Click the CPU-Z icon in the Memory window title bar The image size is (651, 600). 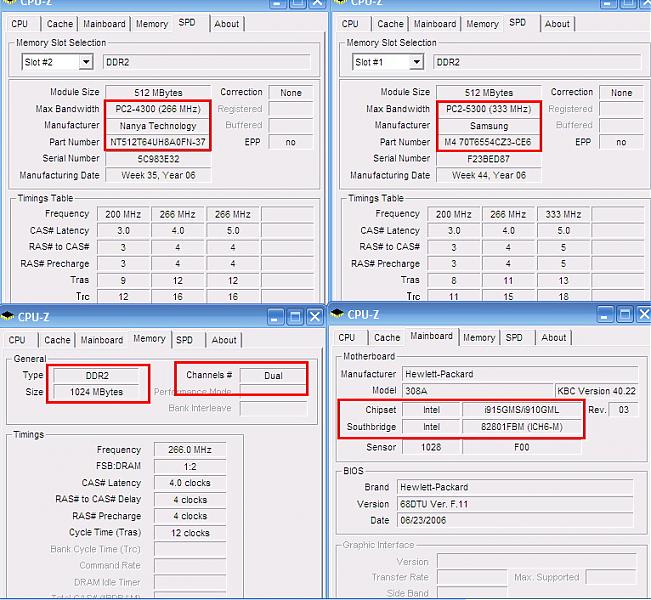click(10, 316)
